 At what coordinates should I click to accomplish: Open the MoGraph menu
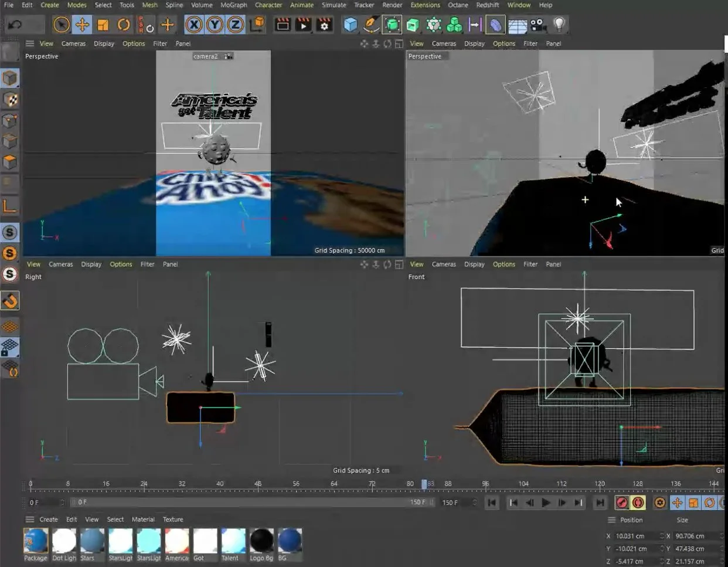point(234,5)
